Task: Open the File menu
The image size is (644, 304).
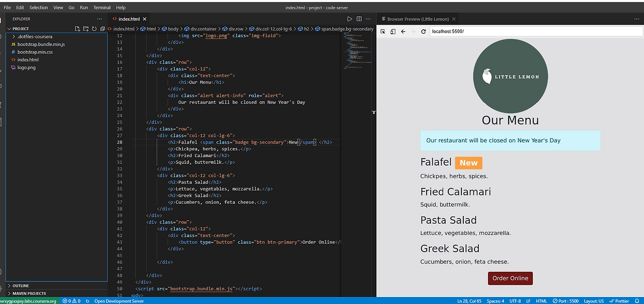Action: click(7, 8)
